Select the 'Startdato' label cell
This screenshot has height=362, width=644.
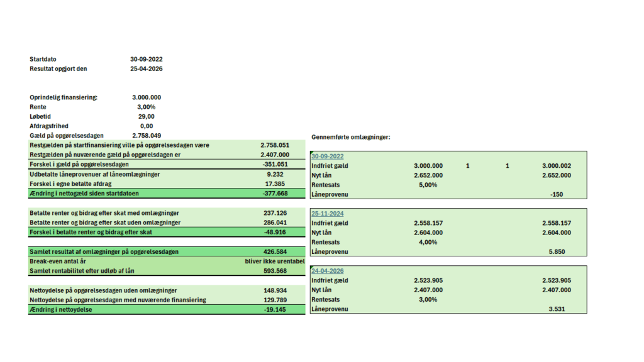(x=43, y=59)
